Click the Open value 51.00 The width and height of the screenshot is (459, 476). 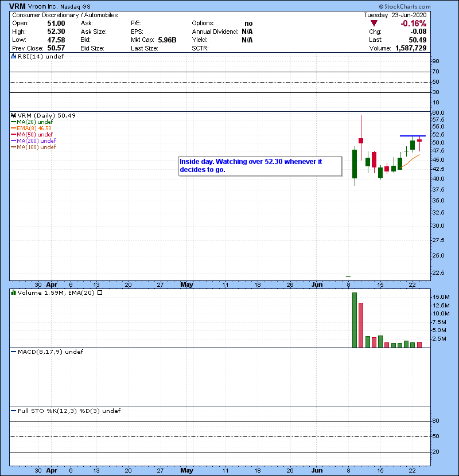click(56, 24)
